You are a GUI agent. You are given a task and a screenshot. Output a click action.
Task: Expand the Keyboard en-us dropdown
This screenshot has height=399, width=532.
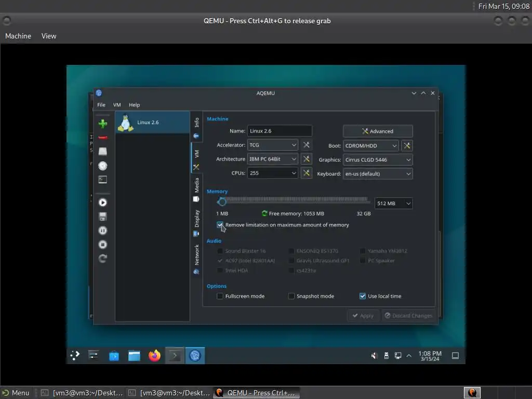tap(378, 174)
